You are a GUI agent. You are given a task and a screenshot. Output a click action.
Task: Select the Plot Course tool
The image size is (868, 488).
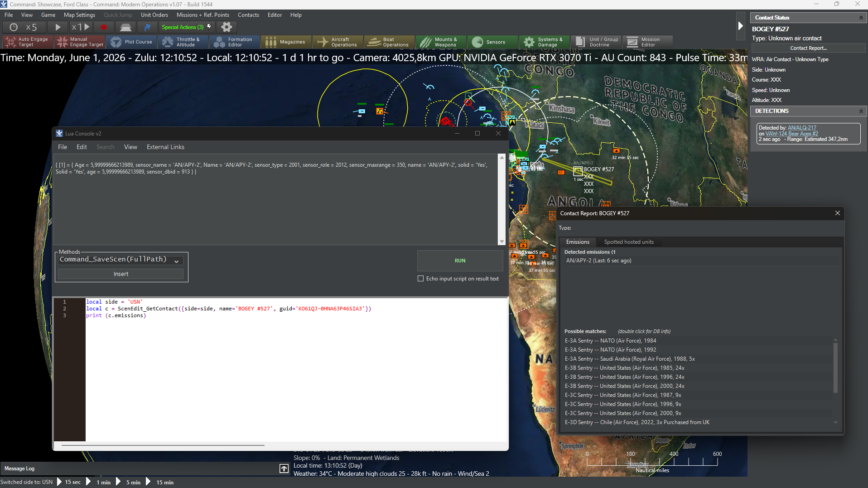(x=132, y=42)
